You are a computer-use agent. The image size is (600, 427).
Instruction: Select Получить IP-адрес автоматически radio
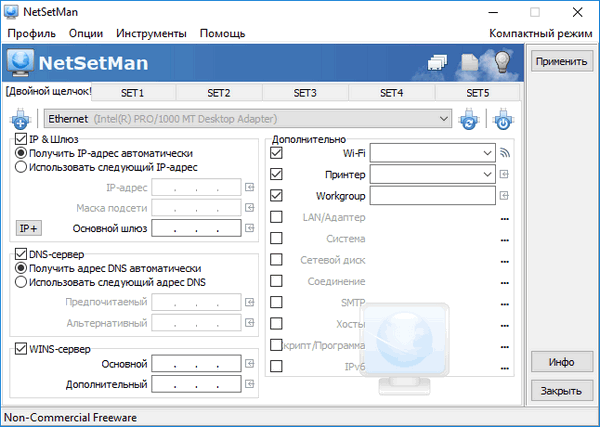coord(21,153)
